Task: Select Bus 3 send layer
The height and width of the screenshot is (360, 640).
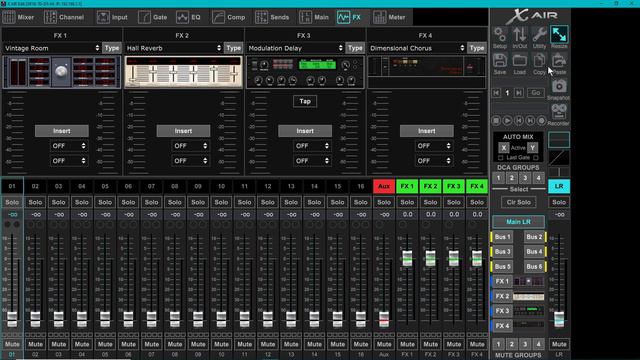Action: pyautogui.click(x=502, y=251)
